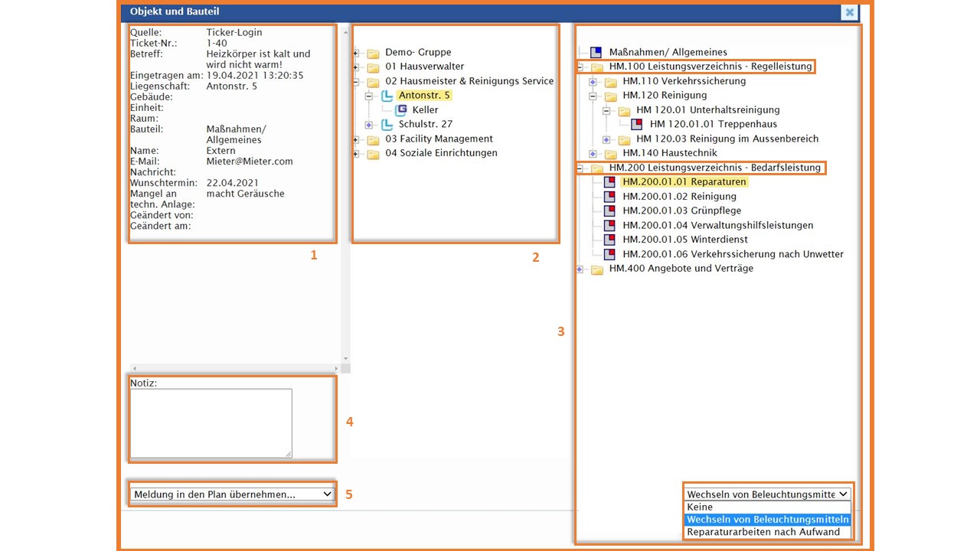
Task: Click the HM.200.01.02 Reinigung item icon
Action: click(609, 197)
